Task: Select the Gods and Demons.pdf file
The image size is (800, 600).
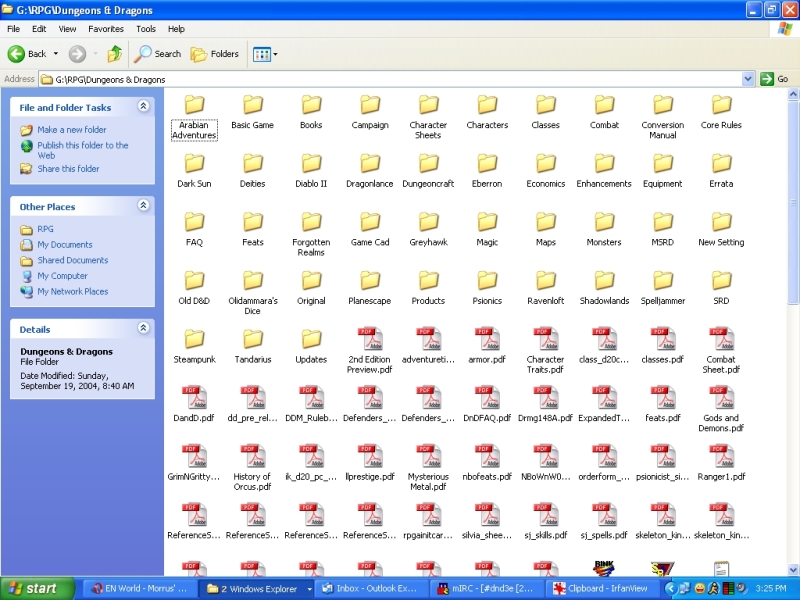Action: coord(721,410)
